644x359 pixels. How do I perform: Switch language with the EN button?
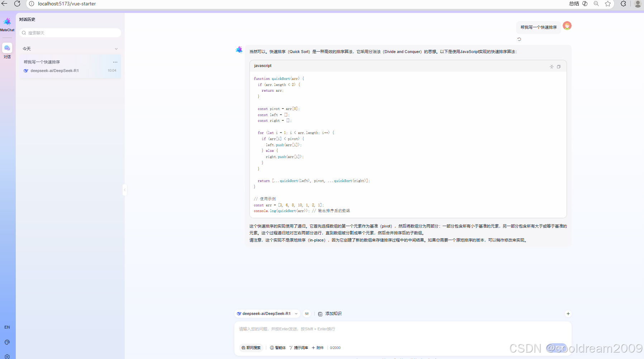(7, 327)
